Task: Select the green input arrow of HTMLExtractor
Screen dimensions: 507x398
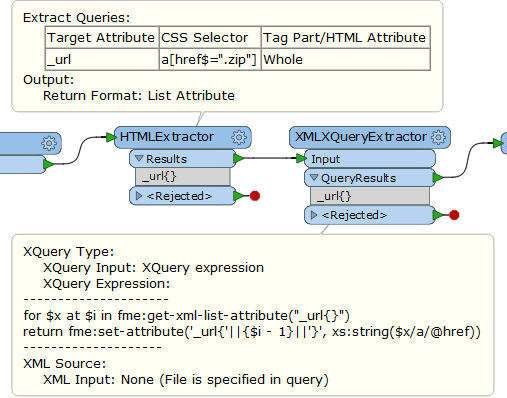Action: [111, 137]
